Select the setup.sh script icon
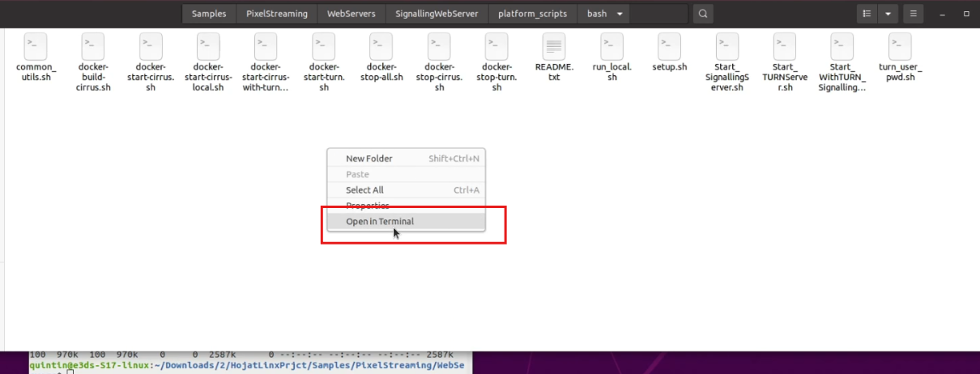 (669, 45)
